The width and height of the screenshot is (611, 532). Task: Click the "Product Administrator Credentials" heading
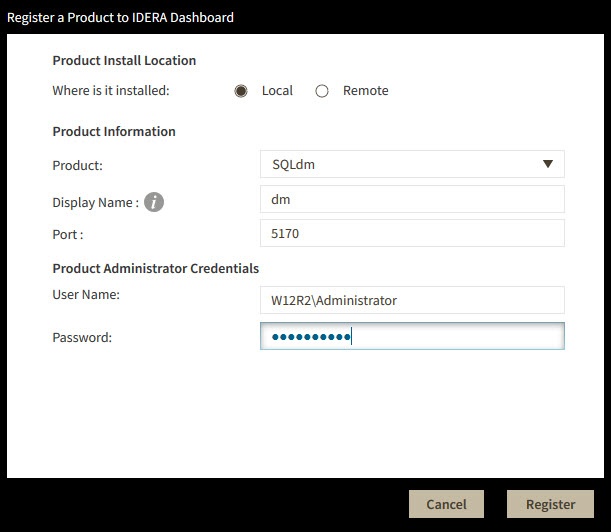tap(156, 269)
